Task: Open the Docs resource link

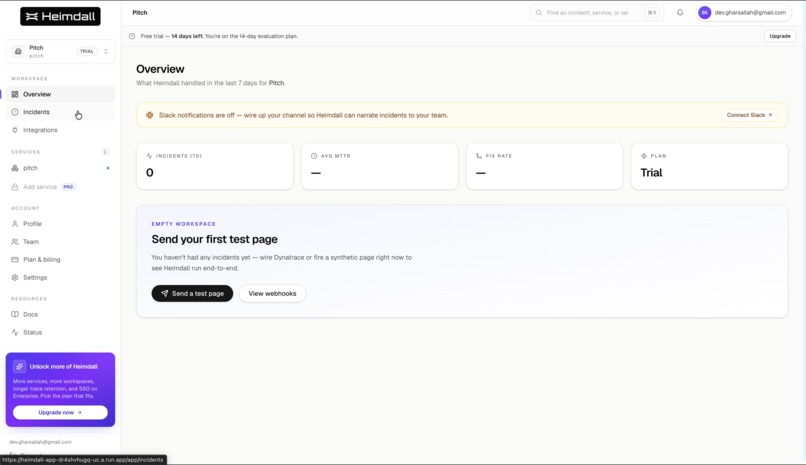Action: click(x=60, y=314)
